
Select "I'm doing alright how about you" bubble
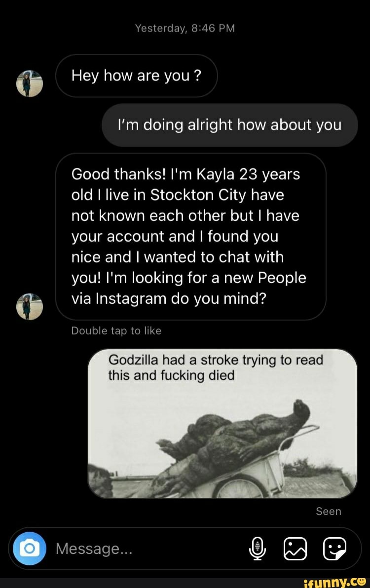pyautogui.click(x=229, y=125)
